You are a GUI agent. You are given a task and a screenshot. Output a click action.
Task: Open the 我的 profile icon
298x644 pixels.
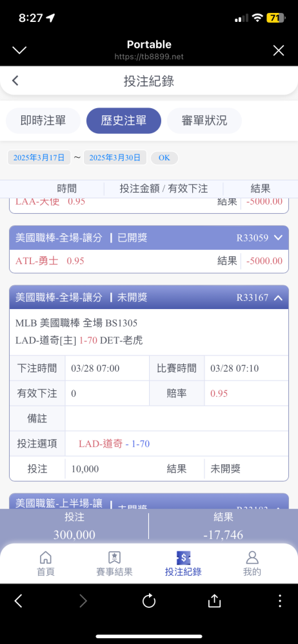click(x=252, y=557)
